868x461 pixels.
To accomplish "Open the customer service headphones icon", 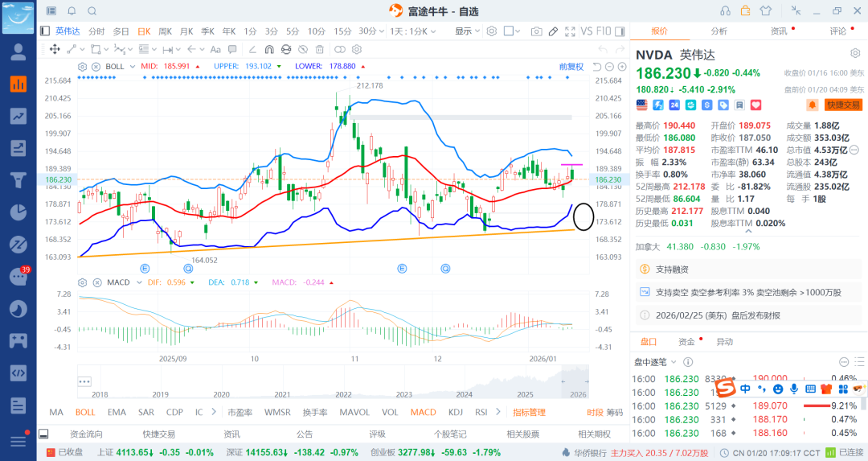I will pyautogui.click(x=725, y=10).
